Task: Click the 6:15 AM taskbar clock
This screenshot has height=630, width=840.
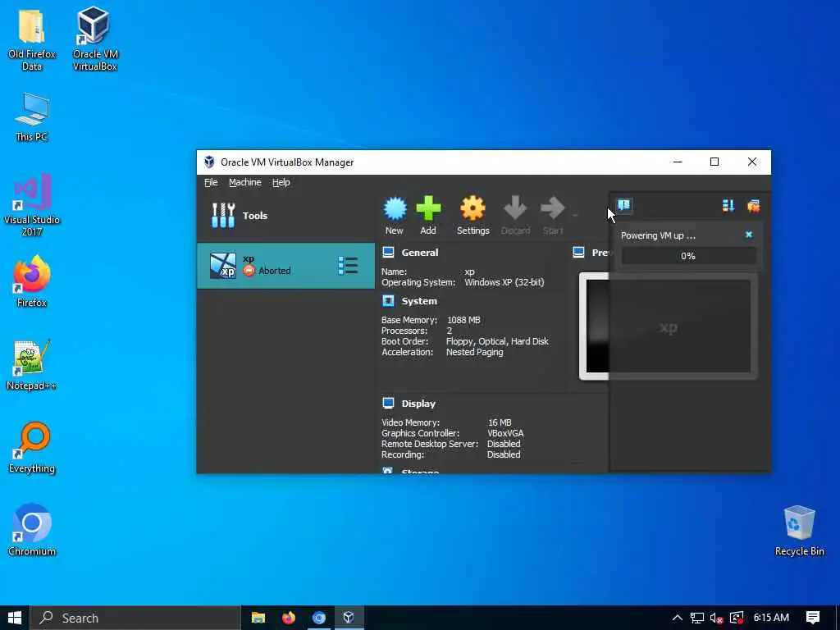Action: coord(771,618)
